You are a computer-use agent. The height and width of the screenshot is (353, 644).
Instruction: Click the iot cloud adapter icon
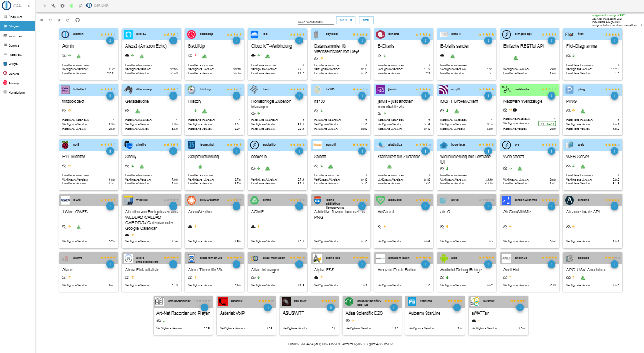pyautogui.click(x=254, y=34)
